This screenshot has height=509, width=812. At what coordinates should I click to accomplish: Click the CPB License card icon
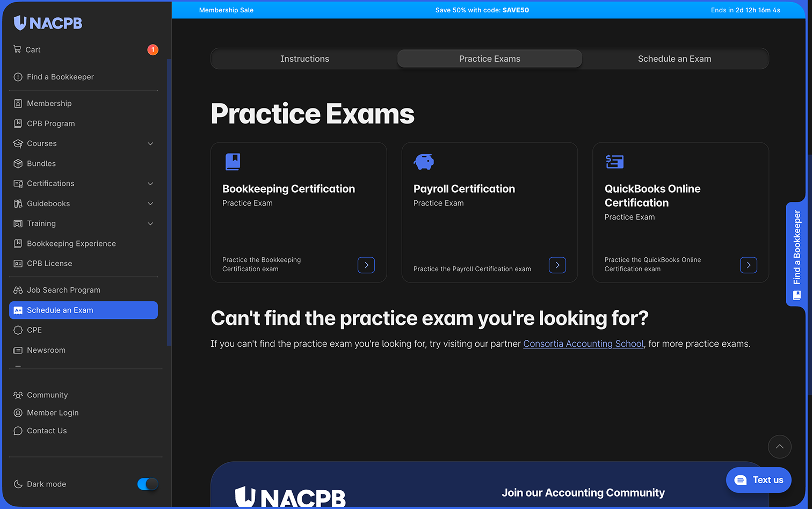pos(18,264)
